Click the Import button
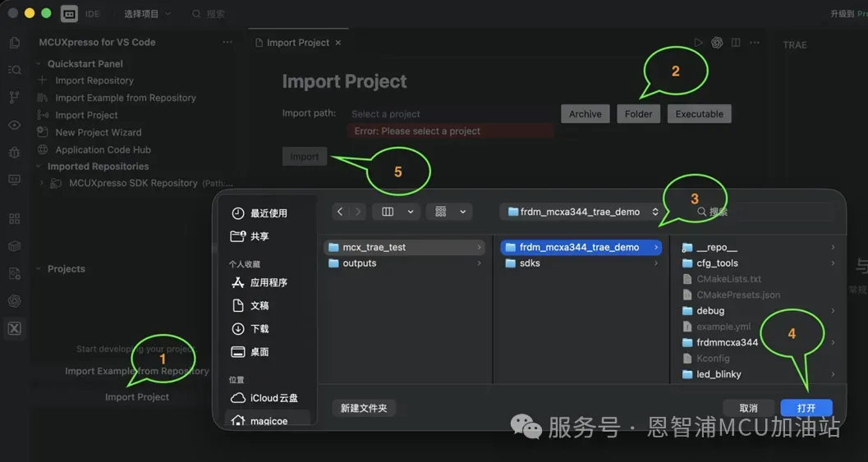 click(x=305, y=157)
